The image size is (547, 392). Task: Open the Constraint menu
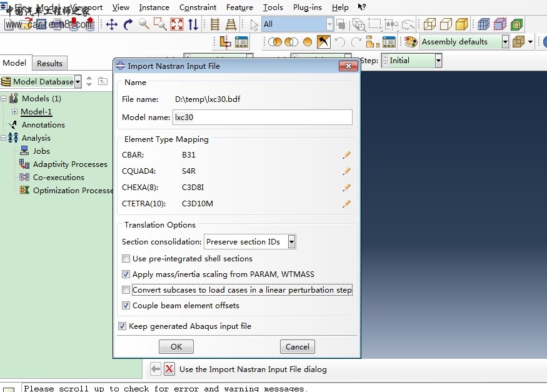click(198, 8)
